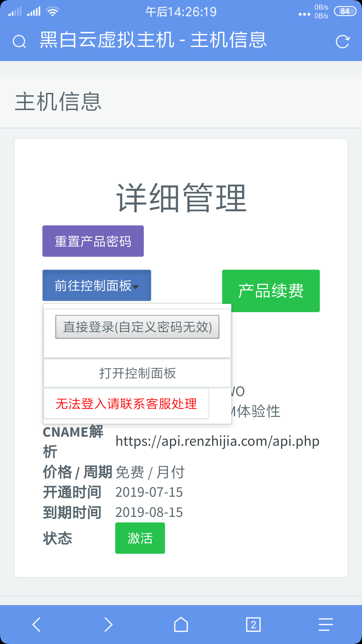
Task: Open the browser home page icon
Action: [181, 625]
